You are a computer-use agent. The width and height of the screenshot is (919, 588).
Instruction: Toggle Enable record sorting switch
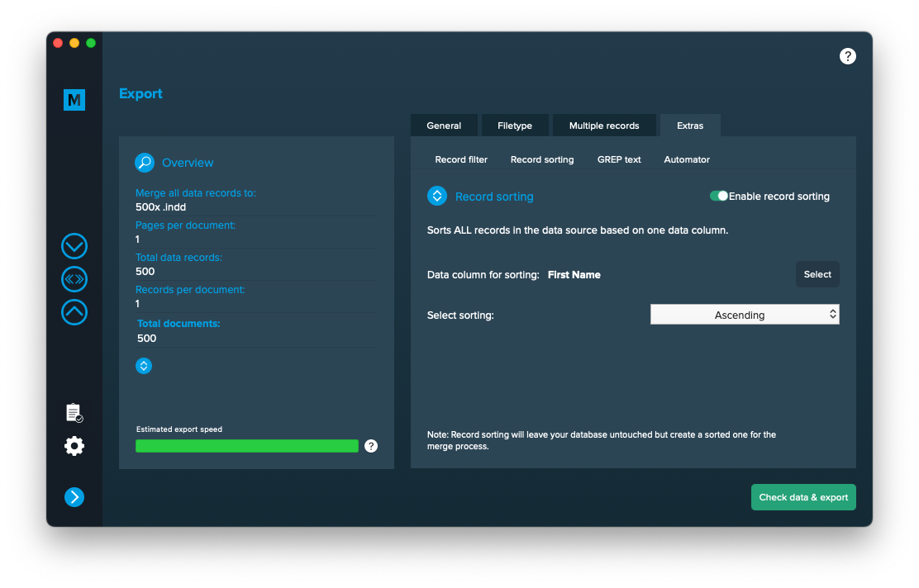tap(718, 197)
